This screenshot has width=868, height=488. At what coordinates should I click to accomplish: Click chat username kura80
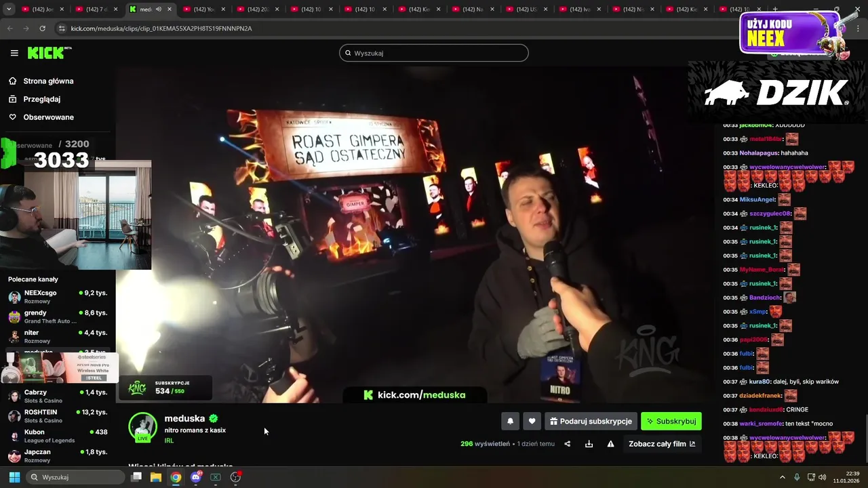coord(761,382)
